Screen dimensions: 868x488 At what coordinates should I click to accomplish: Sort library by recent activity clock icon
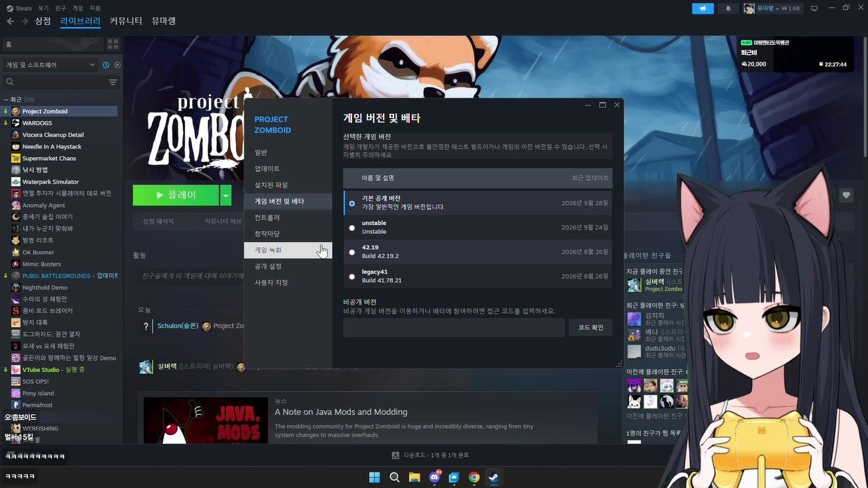tap(106, 65)
